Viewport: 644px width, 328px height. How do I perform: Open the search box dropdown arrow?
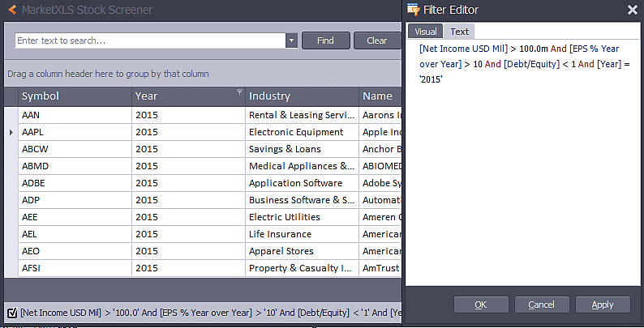tap(291, 40)
